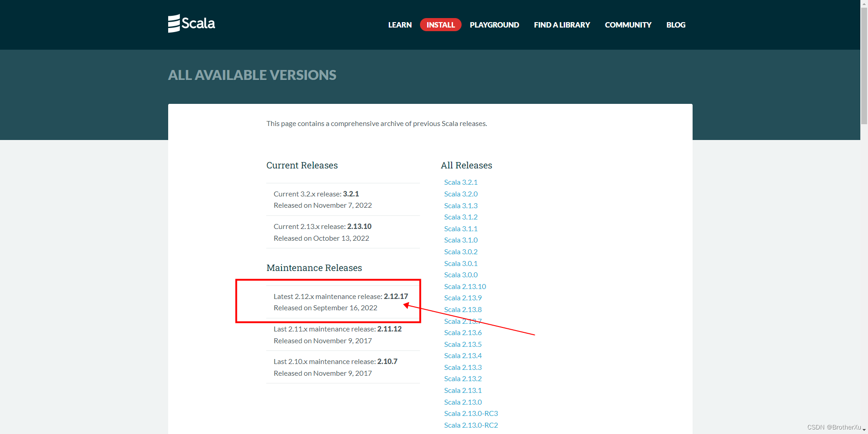This screenshot has width=868, height=434.
Task: Open the LEARN menu item
Action: pyautogui.click(x=400, y=25)
